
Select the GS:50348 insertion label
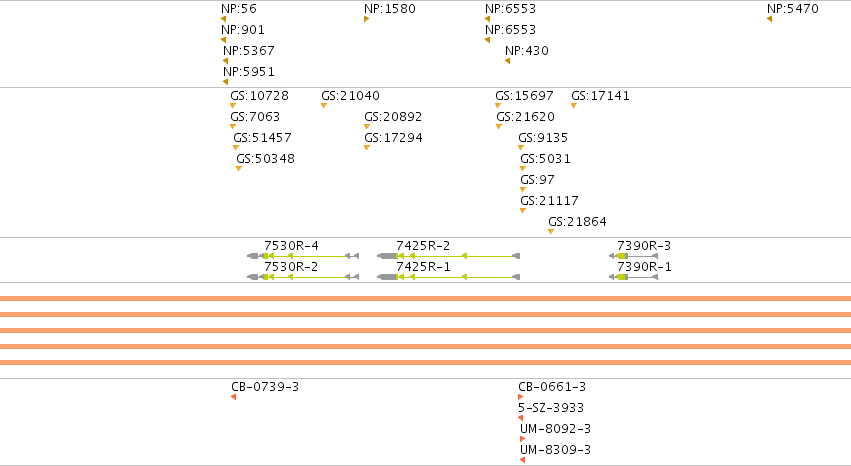265,159
